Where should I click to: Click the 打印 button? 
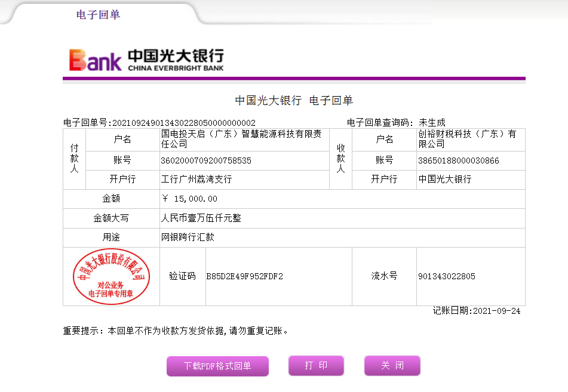[x=316, y=366]
